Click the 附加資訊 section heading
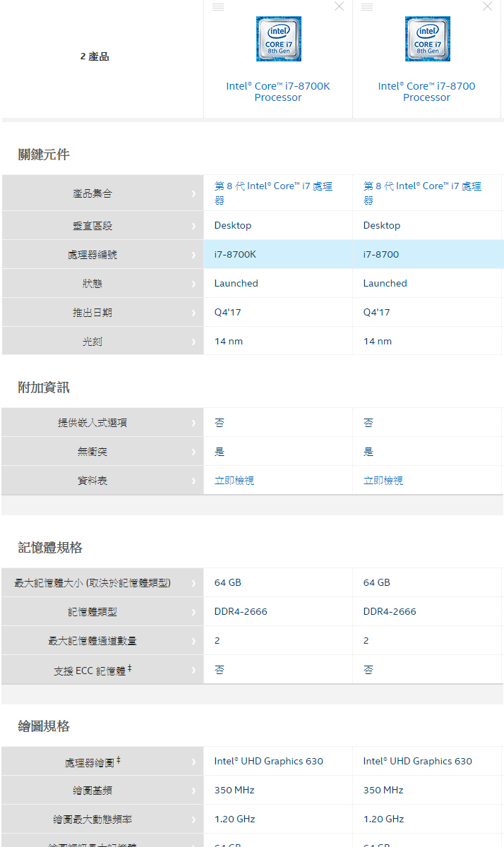This screenshot has height=847, width=504. click(44, 388)
